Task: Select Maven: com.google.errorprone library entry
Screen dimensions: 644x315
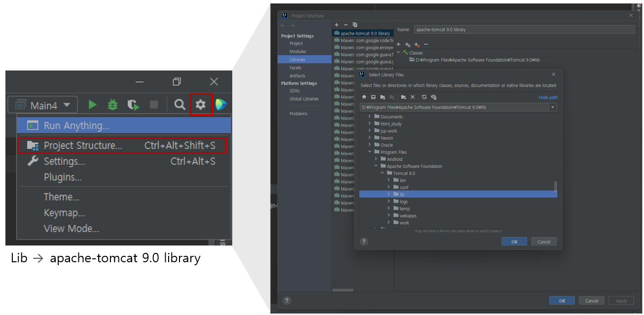Action: (363, 47)
